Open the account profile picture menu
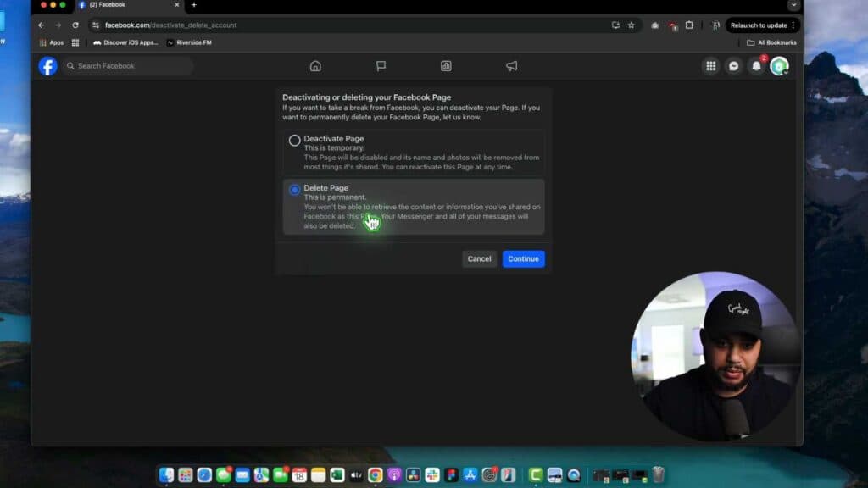Viewport: 868px width, 488px height. [x=779, y=66]
